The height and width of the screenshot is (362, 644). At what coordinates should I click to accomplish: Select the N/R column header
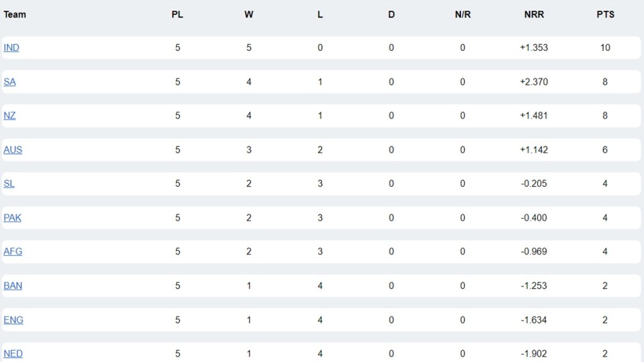pyautogui.click(x=462, y=14)
